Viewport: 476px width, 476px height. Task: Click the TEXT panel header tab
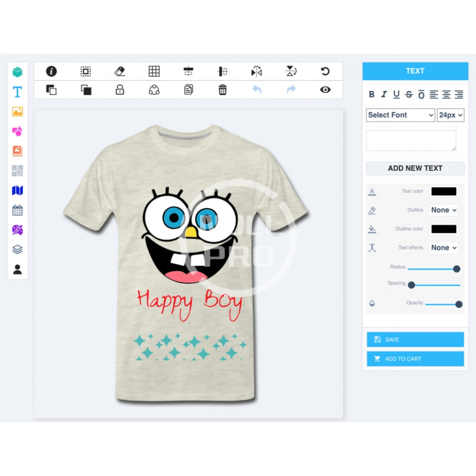[415, 71]
